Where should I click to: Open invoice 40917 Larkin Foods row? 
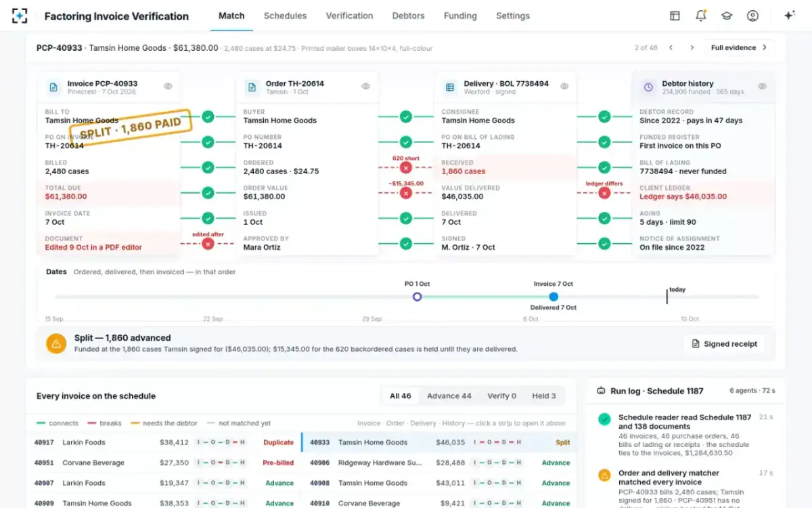(x=164, y=442)
